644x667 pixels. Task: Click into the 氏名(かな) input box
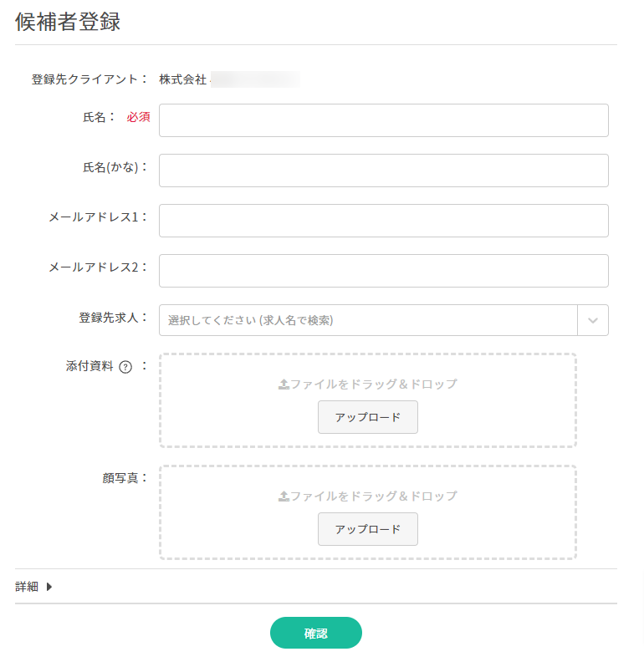pos(383,171)
